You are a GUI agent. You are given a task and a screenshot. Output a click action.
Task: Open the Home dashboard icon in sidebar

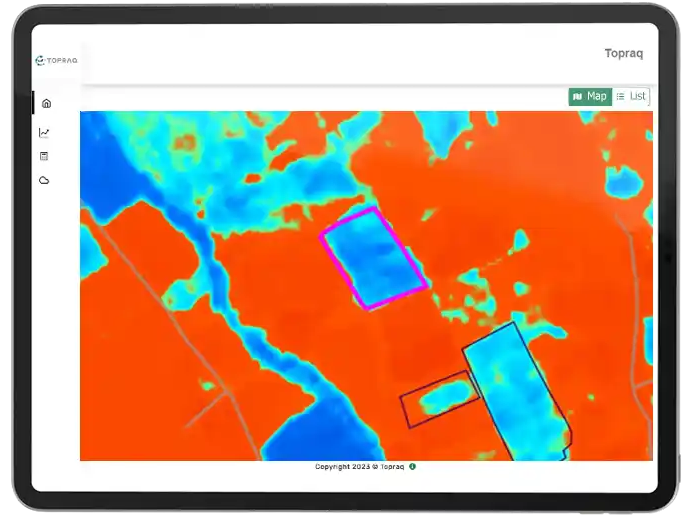coord(46,103)
